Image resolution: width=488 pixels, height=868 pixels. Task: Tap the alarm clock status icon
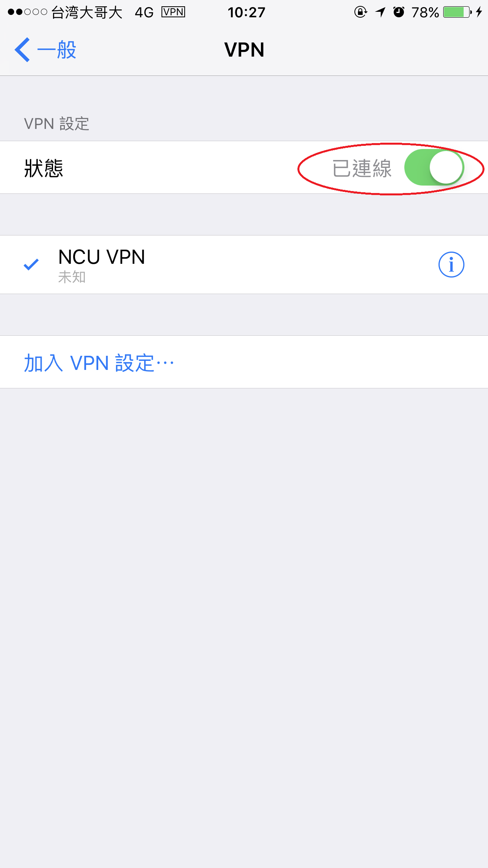pyautogui.click(x=399, y=12)
